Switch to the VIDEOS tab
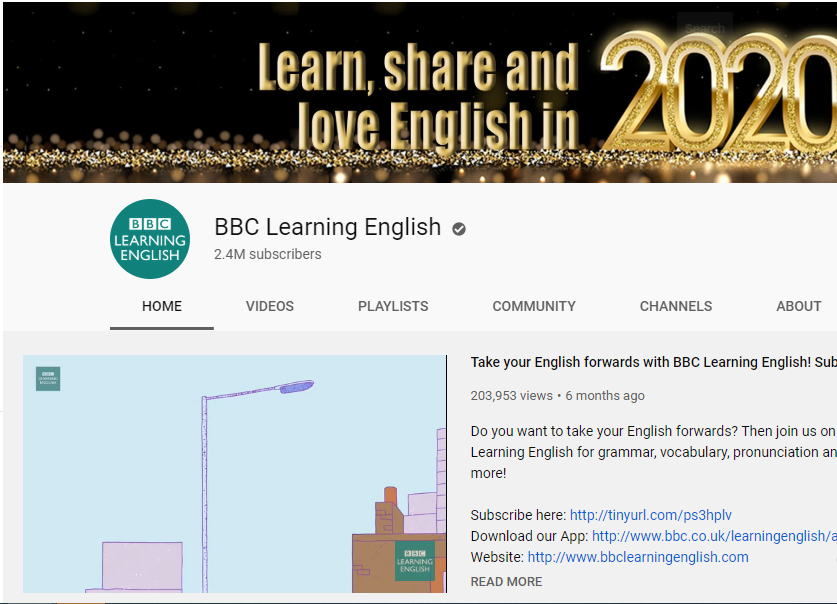Image resolution: width=837 pixels, height=604 pixels. pyautogui.click(x=270, y=306)
